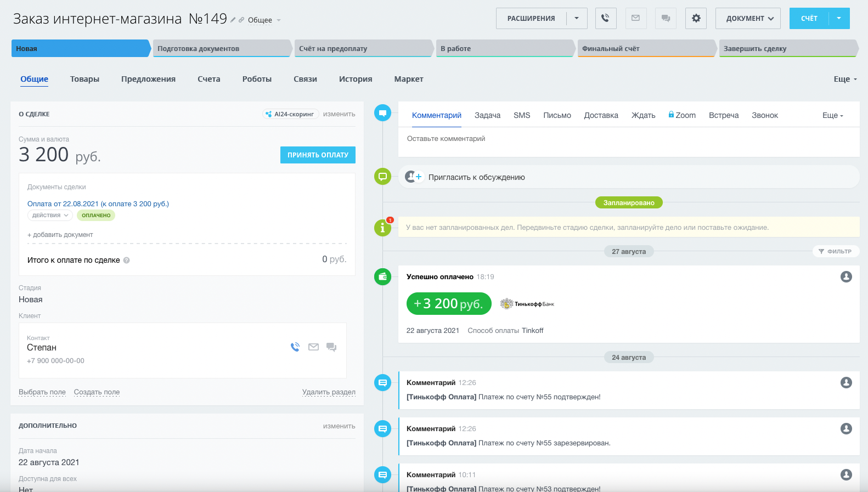The height and width of the screenshot is (492, 868).
Task: Click the email envelope icon in top toolbar
Action: tap(635, 18)
